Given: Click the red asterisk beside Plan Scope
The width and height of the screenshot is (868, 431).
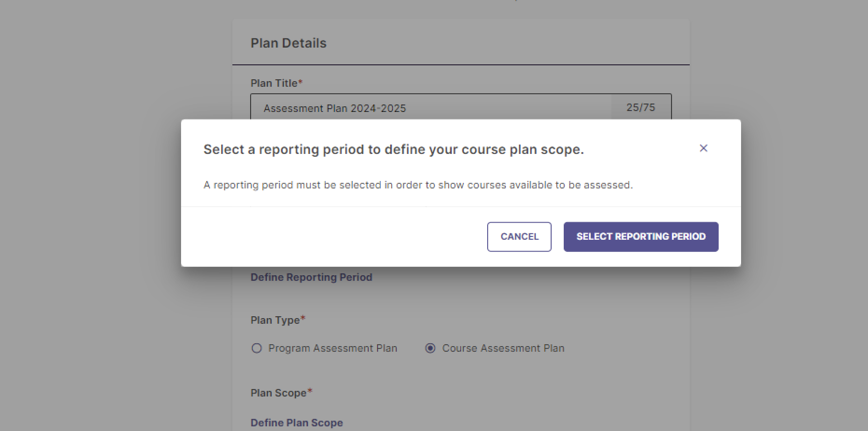Looking at the screenshot, I should [310, 391].
